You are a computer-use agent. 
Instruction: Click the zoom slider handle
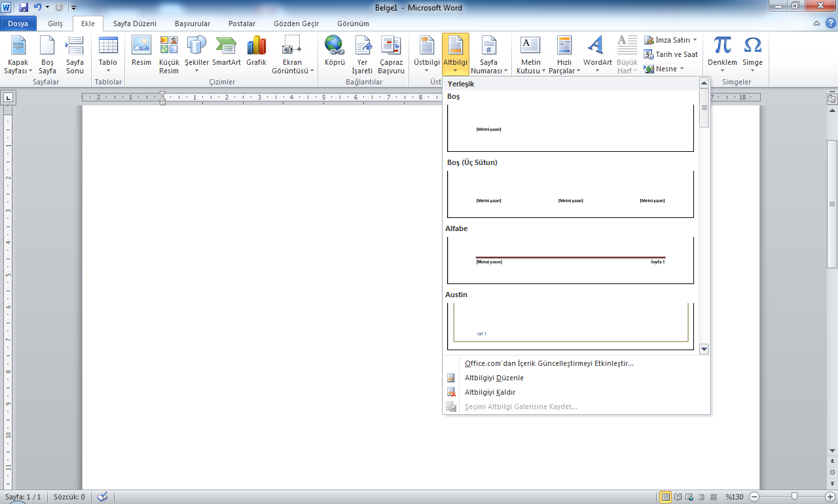[794, 497]
